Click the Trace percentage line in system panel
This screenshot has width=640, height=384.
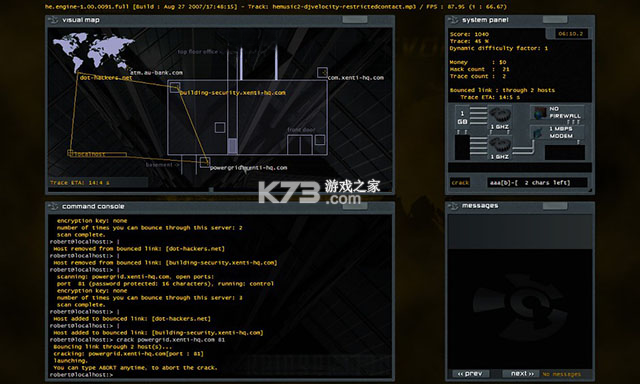coord(469,41)
